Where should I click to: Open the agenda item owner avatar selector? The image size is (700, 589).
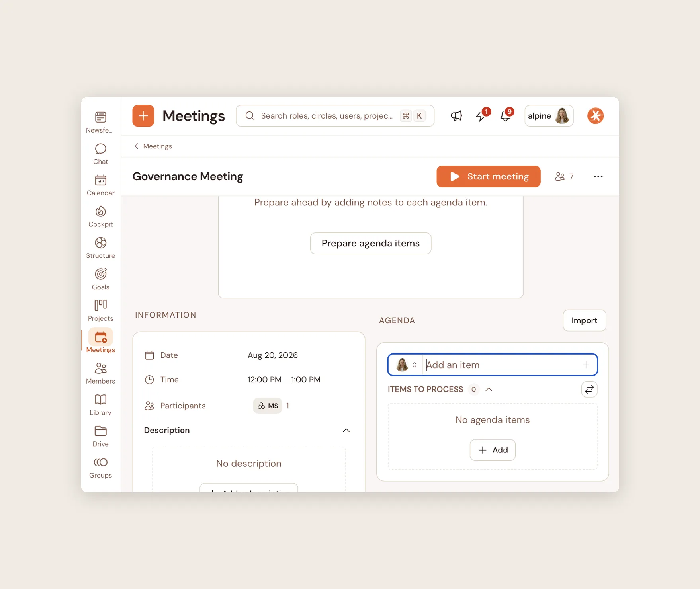[406, 365]
